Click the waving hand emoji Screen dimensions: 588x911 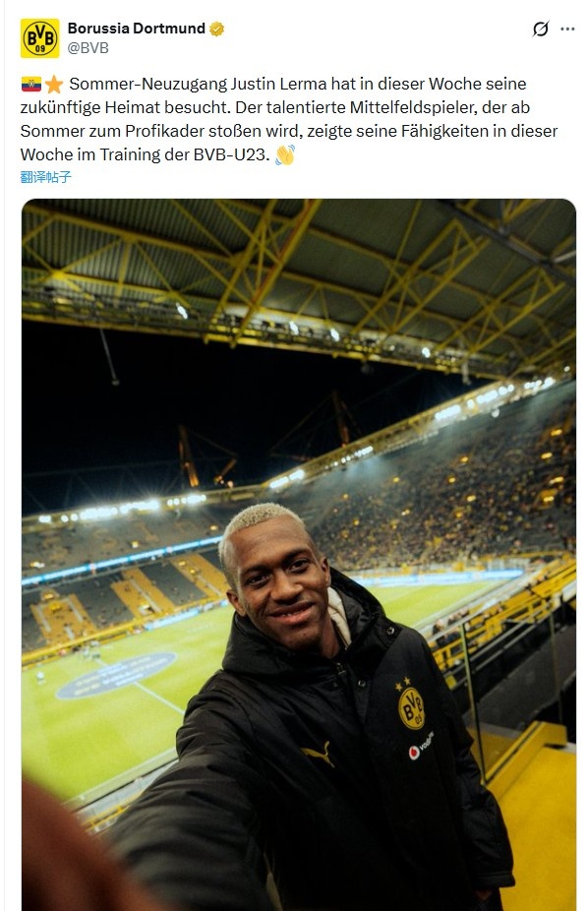pos(285,154)
